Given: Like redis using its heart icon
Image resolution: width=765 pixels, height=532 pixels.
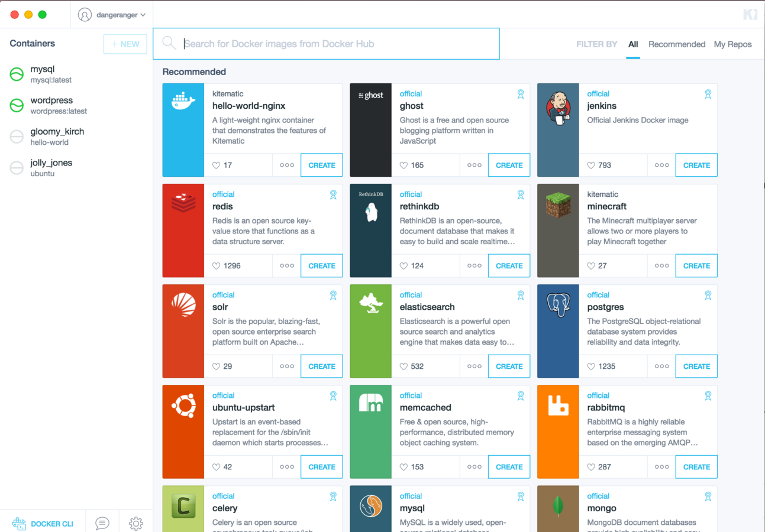Looking at the screenshot, I should pos(217,266).
